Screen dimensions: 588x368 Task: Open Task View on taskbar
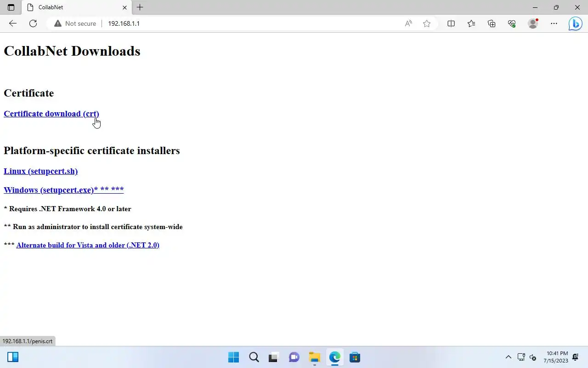pos(274,357)
